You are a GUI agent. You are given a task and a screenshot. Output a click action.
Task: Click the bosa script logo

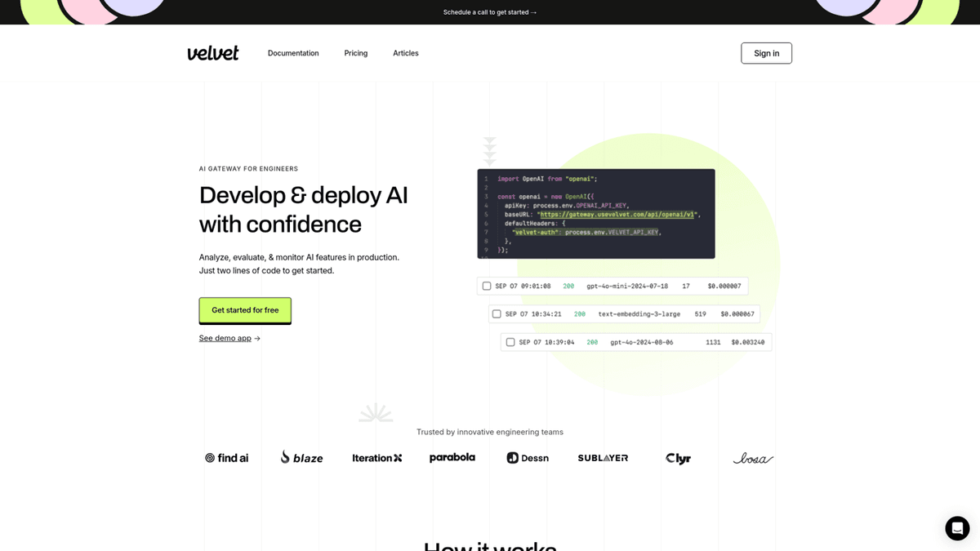753,459
